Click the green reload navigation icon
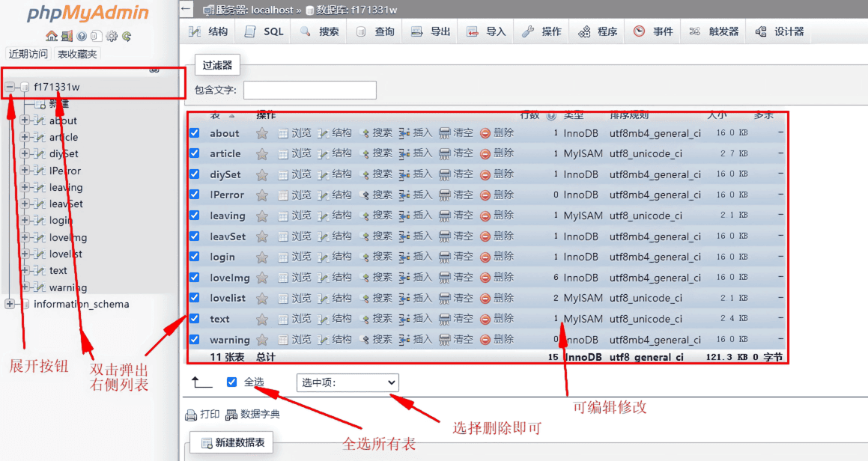Screen dimensions: 868x461 127,36
